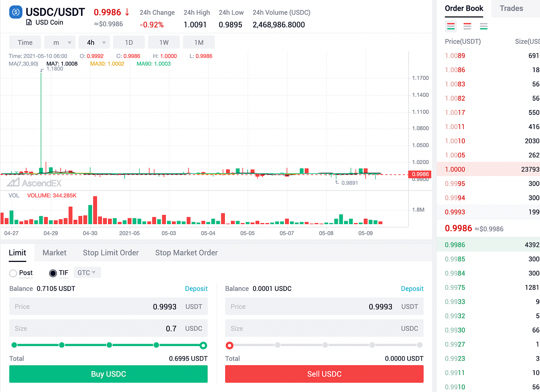Click the VOLUME: 344.285K label

52,196
